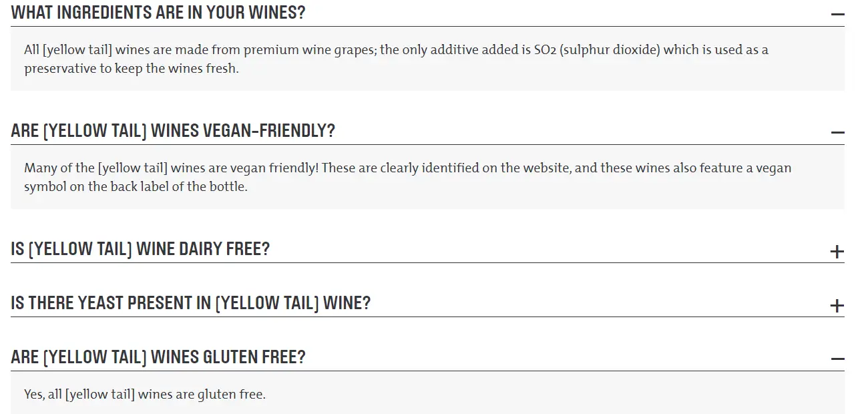
Task: Click 'SO2 (sulphur dioxide)' in ingredients answer
Action: coord(597,50)
